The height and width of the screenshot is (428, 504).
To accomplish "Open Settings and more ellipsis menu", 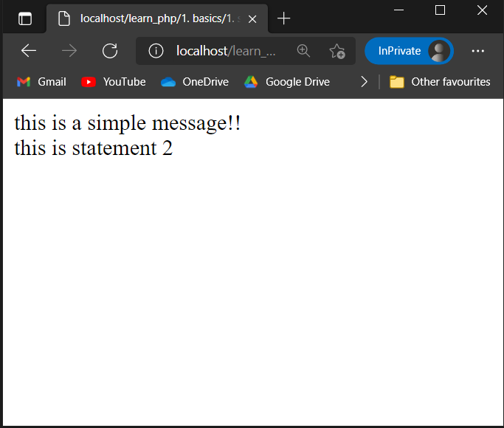I will point(477,51).
